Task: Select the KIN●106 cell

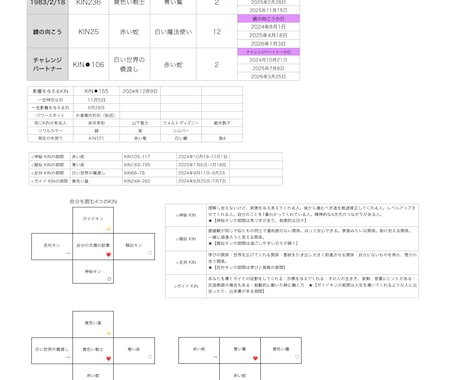Action: coord(88,64)
